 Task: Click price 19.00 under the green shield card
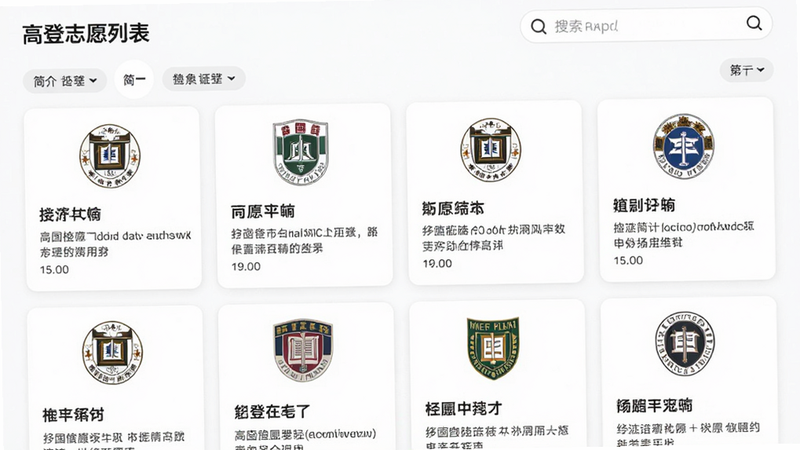tap(246, 266)
